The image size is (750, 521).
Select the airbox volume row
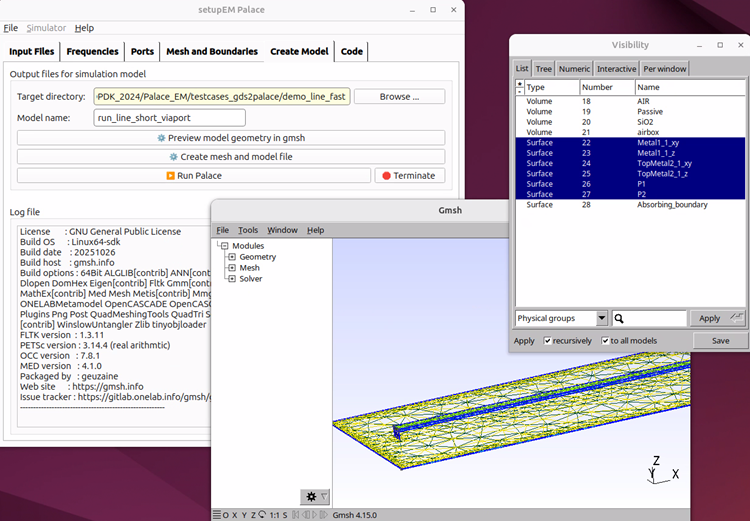(x=630, y=132)
